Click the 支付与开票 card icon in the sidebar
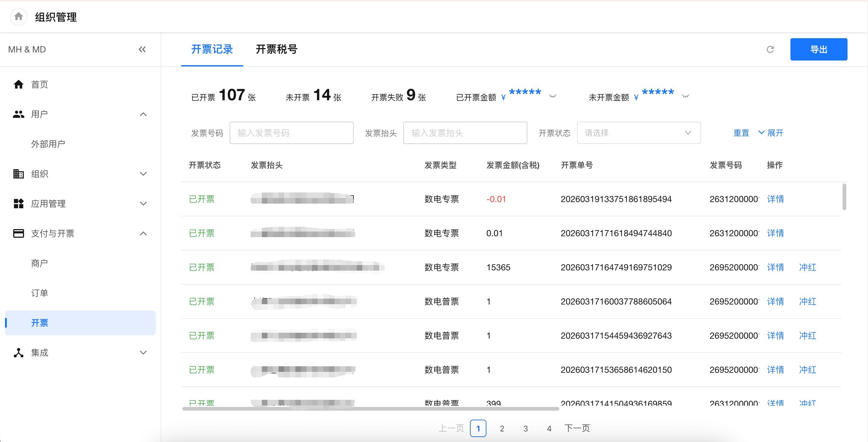The width and height of the screenshot is (868, 442). 19,233
